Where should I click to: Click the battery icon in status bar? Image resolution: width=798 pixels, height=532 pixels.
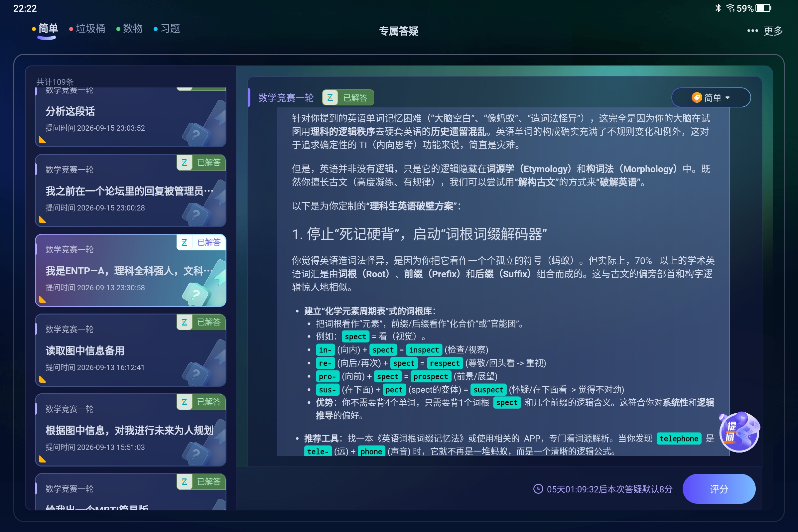[763, 8]
